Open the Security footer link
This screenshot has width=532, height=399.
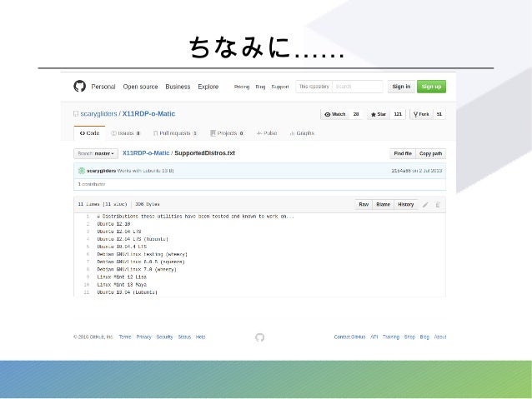[x=164, y=337]
